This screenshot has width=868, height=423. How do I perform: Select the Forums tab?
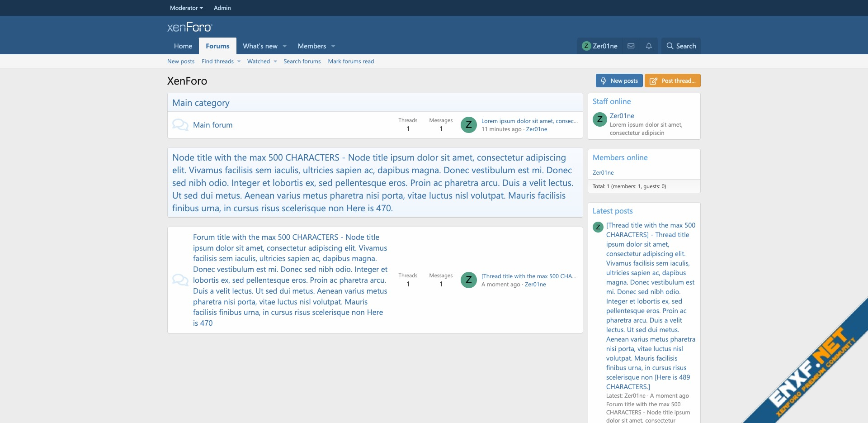217,46
